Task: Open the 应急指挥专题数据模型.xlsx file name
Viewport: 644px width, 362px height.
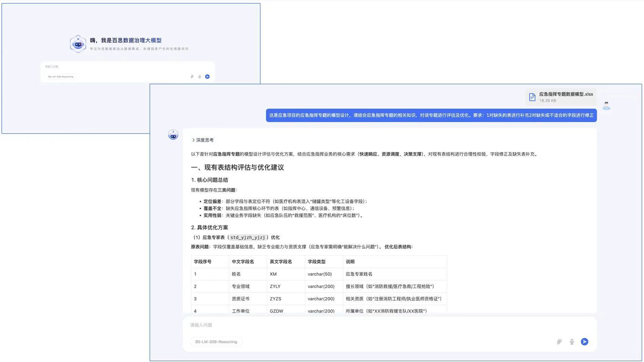Action: click(x=566, y=94)
